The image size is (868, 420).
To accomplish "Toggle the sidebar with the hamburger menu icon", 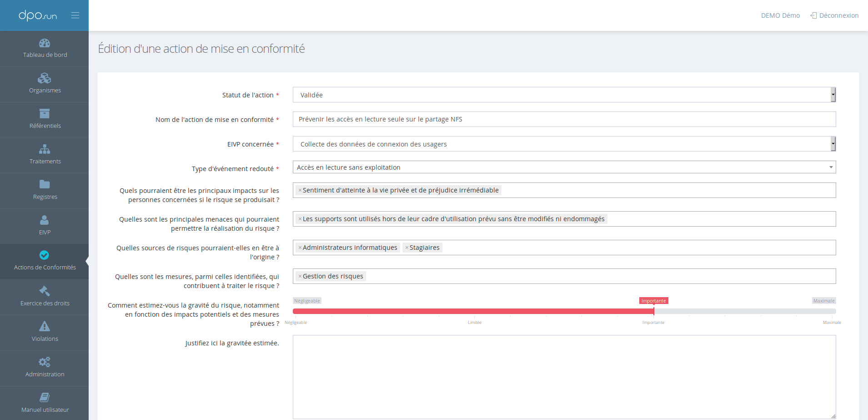I will [75, 15].
